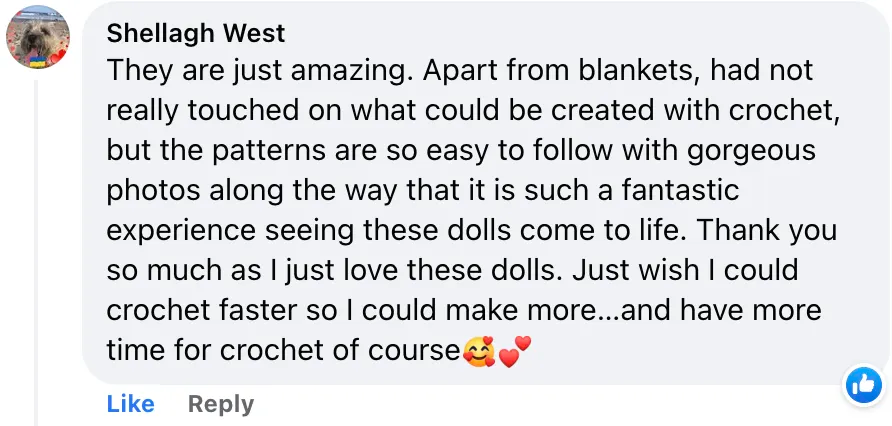Reply to Shellagh West's comment
Screen dimensions: 892x426
(x=221, y=404)
